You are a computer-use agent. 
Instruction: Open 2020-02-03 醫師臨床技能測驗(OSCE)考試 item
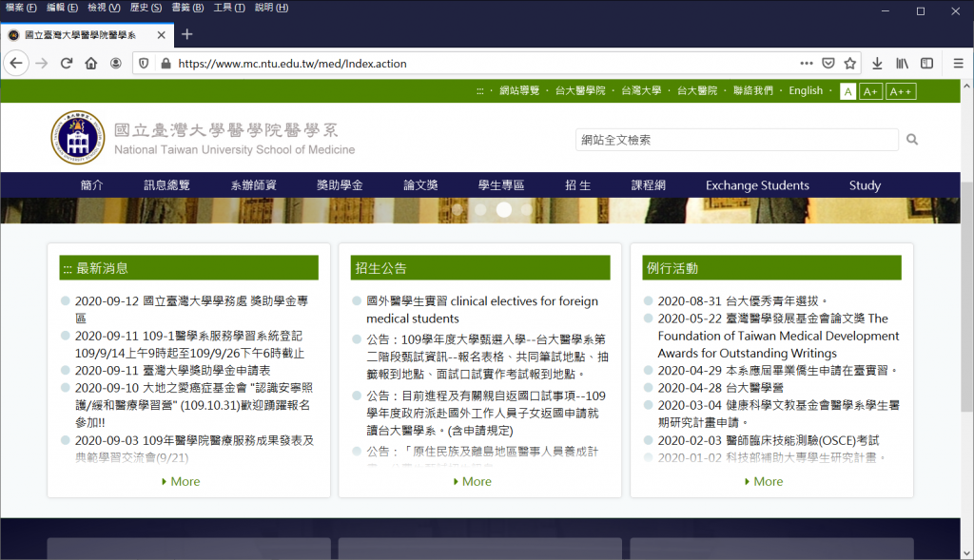769,440
